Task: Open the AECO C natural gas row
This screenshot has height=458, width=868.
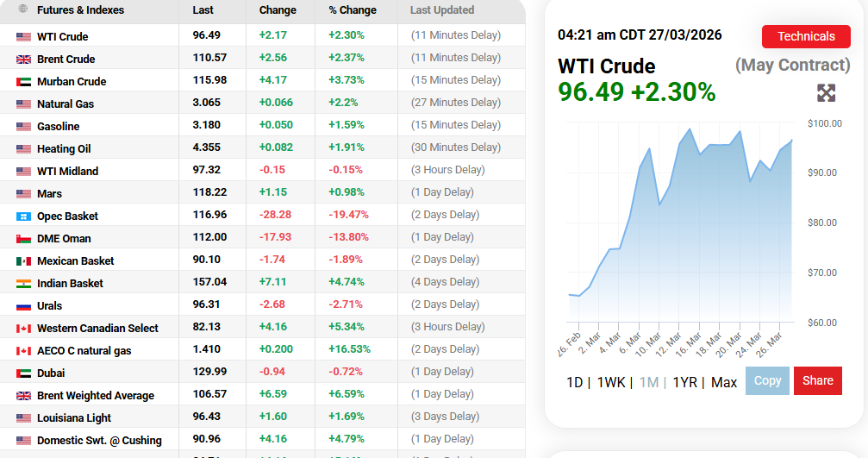Action: (84, 350)
